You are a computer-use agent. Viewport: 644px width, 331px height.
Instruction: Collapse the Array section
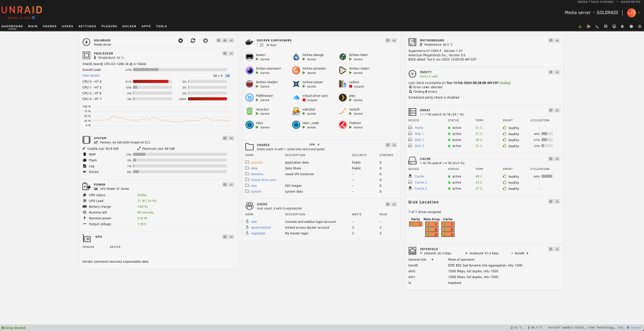coord(557,110)
